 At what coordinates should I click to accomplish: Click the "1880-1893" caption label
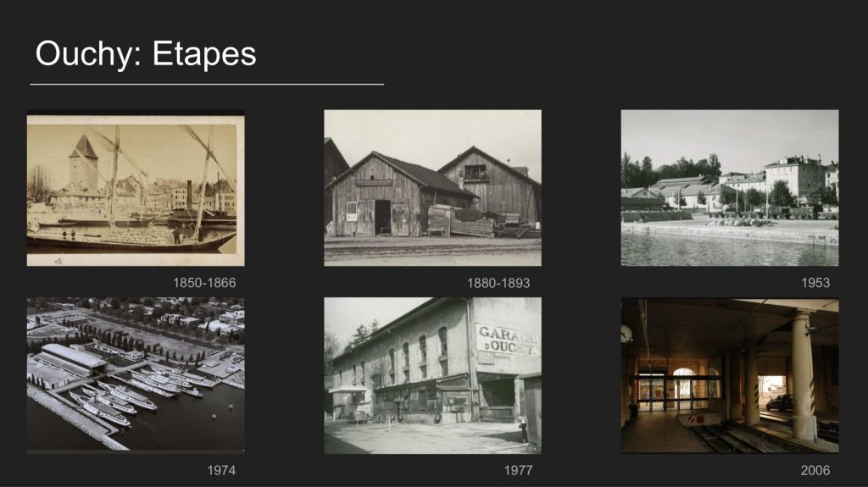[498, 283]
